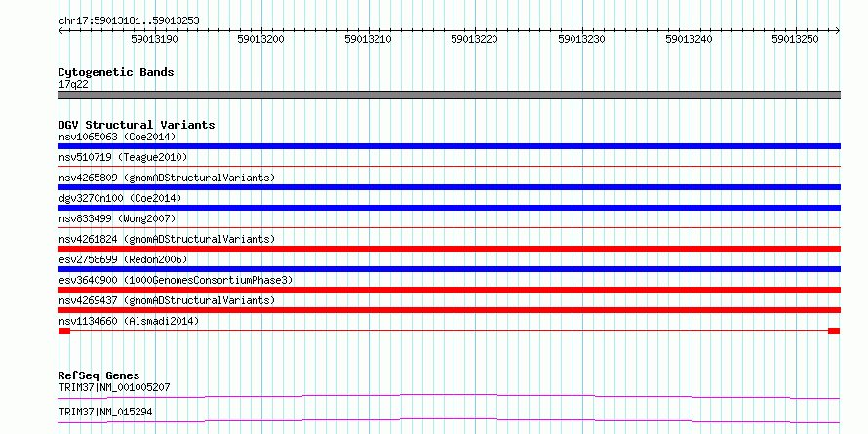Click the chr17:59013181..59013253 region label
The width and height of the screenshot is (868, 434).
[129, 21]
